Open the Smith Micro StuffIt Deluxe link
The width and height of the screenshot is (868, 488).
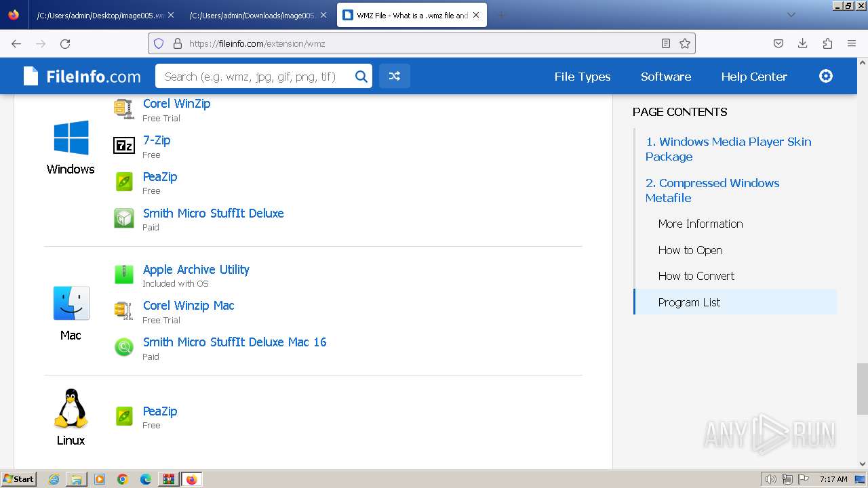tap(213, 213)
